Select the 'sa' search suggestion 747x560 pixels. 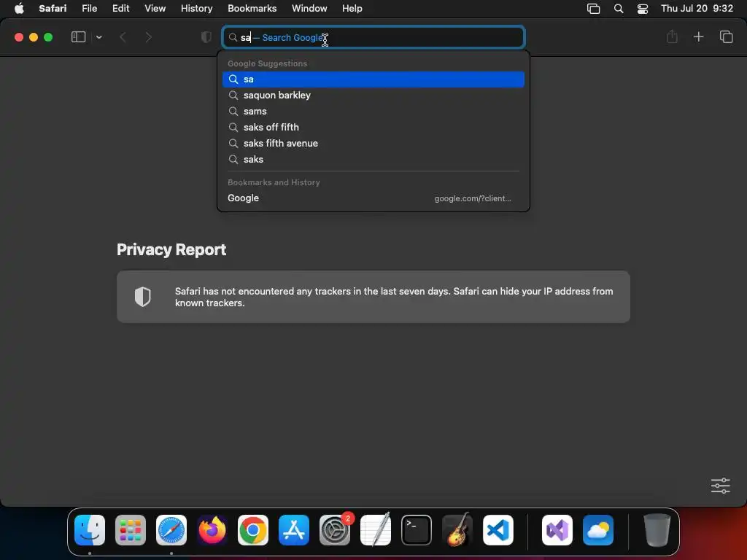tap(373, 79)
